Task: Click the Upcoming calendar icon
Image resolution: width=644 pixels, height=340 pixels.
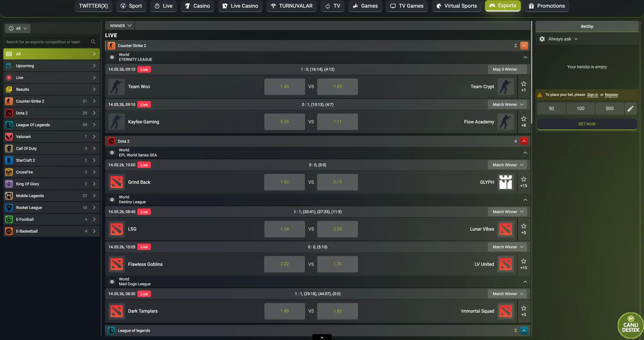Action: [9, 66]
